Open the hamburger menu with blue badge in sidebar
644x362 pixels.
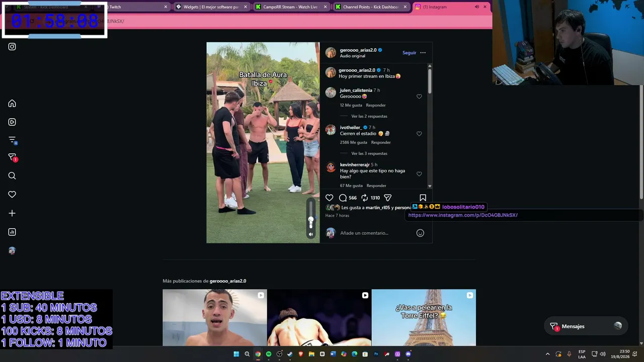(13, 140)
